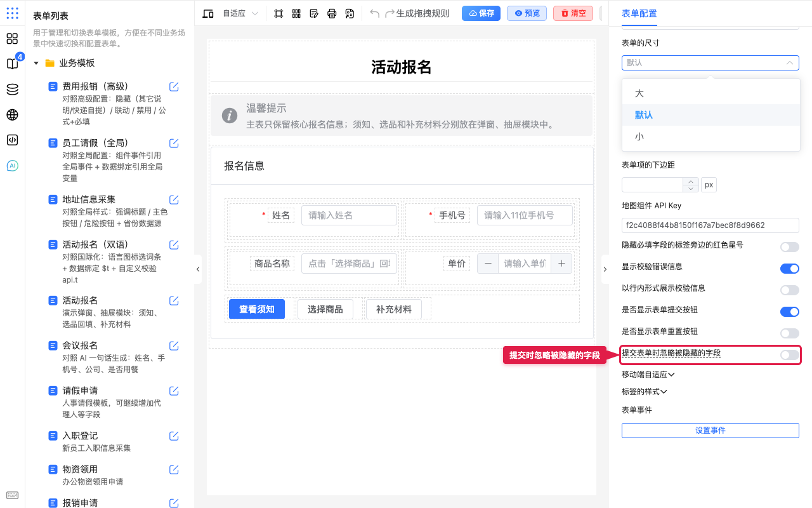Edit the 会议报名 template
Image resolution: width=812 pixels, height=508 pixels.
[x=174, y=345]
